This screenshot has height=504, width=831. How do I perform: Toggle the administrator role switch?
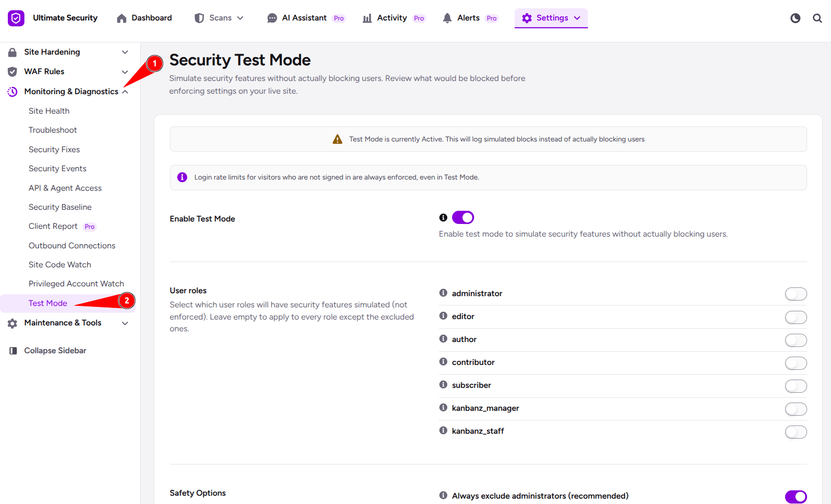click(x=796, y=294)
